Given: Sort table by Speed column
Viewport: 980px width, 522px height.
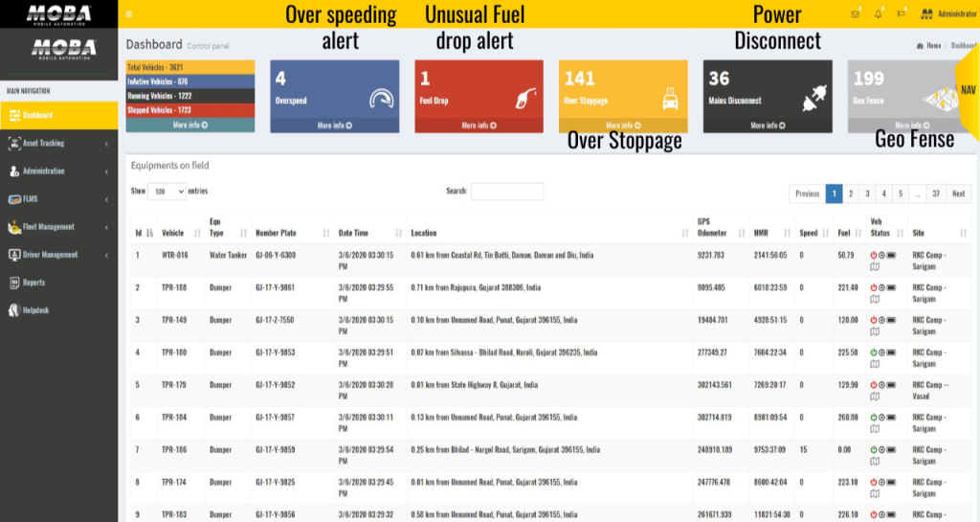Looking at the screenshot, I should point(810,233).
